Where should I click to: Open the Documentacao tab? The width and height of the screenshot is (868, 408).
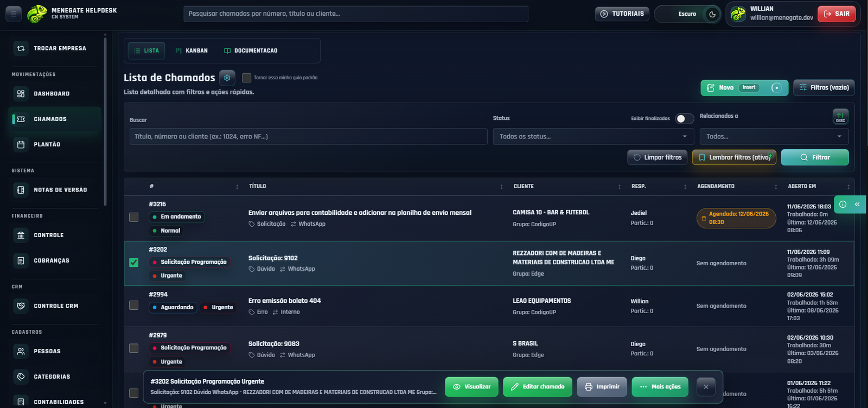click(x=251, y=50)
